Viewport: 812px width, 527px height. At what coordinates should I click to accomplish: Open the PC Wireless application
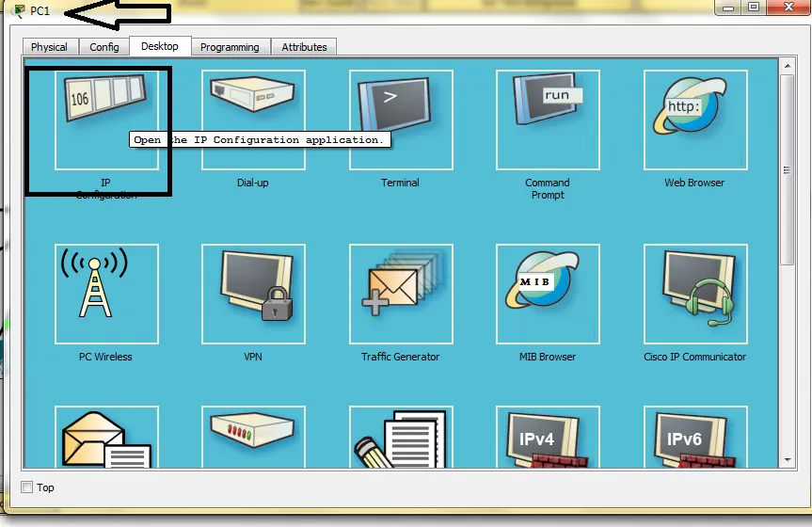[106, 294]
